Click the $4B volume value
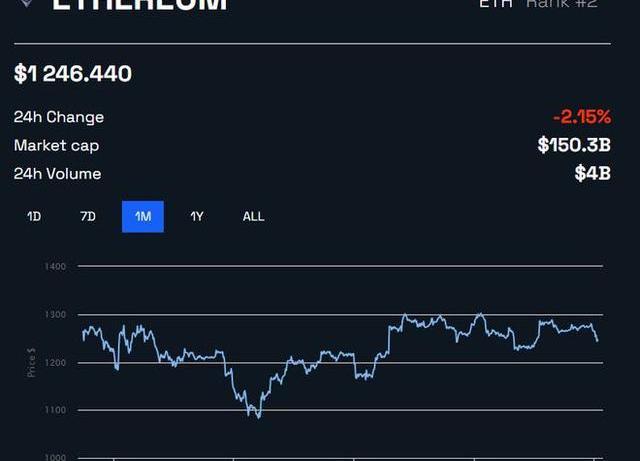 [593, 173]
